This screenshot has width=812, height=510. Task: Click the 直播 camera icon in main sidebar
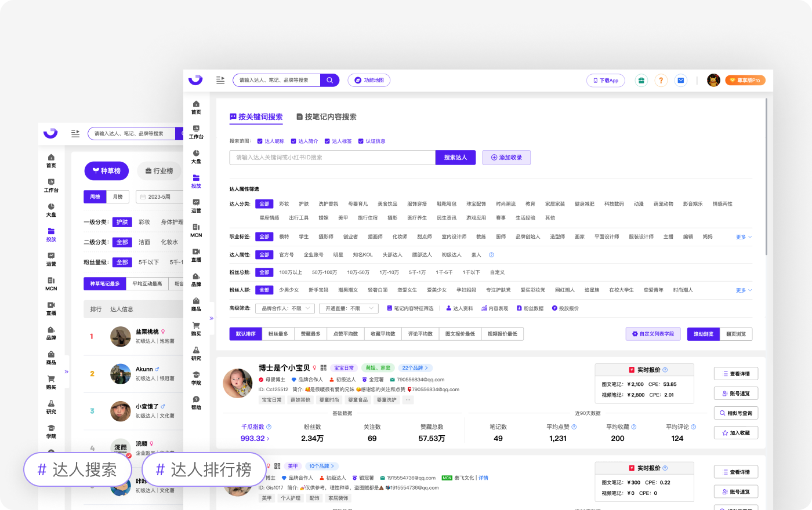tap(196, 254)
